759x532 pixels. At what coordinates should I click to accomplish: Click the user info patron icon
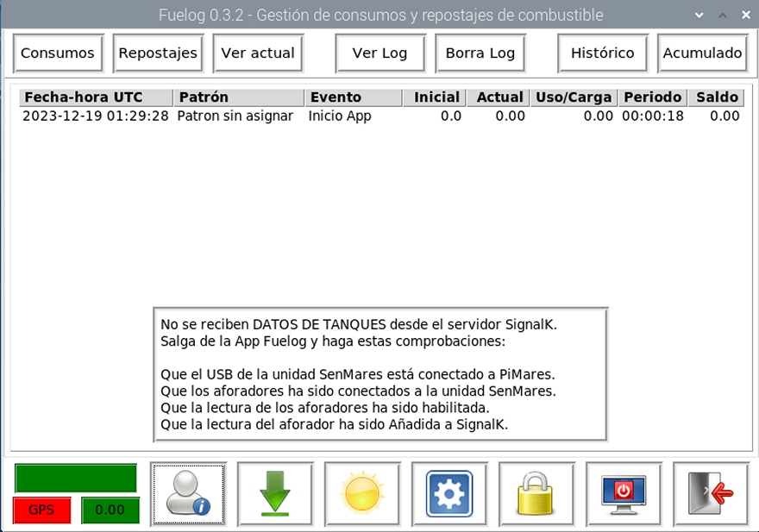[188, 494]
